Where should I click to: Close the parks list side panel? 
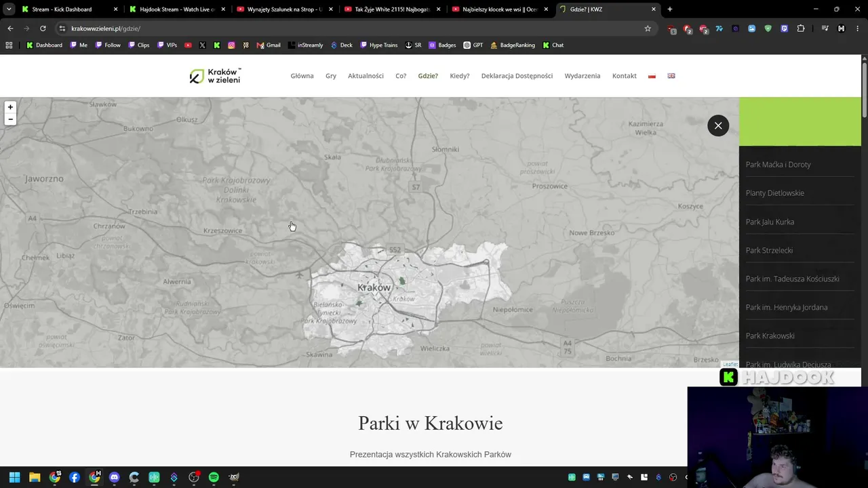click(718, 125)
